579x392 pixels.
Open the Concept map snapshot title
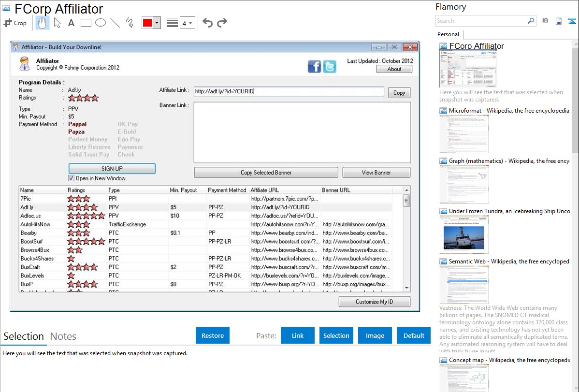(509, 360)
